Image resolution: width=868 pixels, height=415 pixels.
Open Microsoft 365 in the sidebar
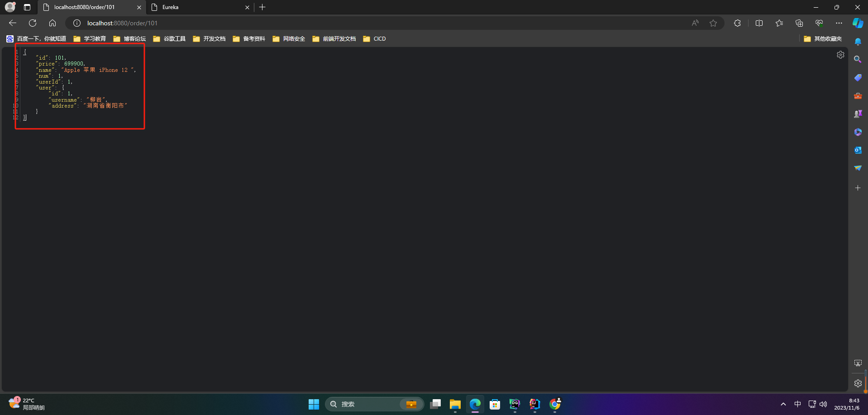coord(858,132)
